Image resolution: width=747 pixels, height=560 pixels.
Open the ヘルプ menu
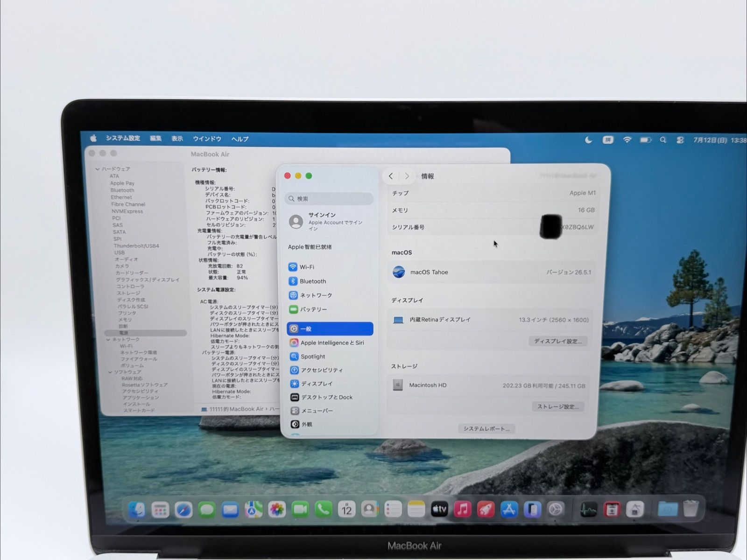coord(240,139)
